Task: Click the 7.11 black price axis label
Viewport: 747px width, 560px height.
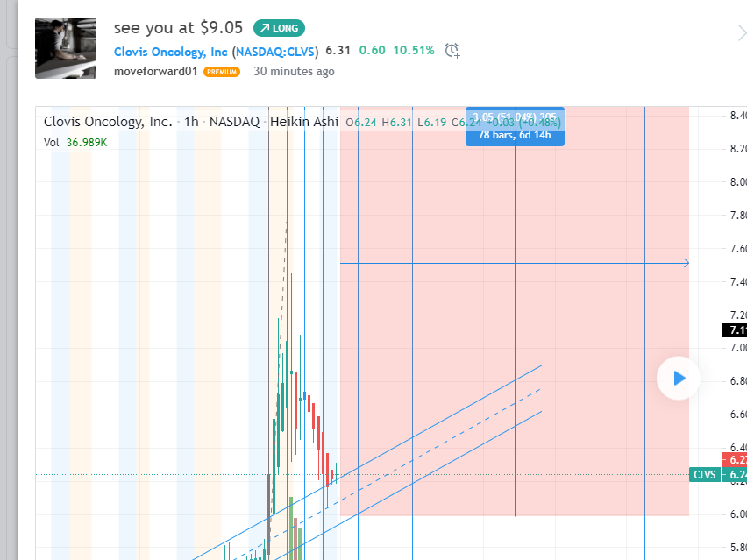Action: click(x=734, y=330)
